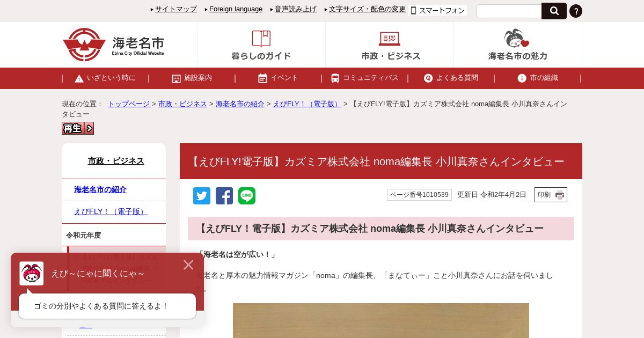Click the interview photo thumbnail
Image resolution: width=644 pixels, height=338 pixels.
381,320
